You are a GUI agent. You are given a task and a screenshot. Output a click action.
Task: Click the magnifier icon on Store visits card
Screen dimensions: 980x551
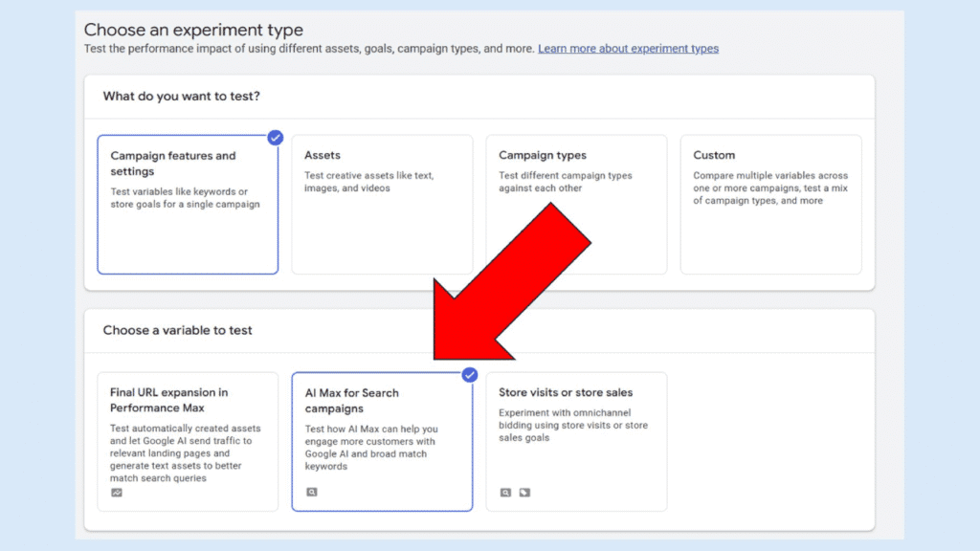[505, 492]
